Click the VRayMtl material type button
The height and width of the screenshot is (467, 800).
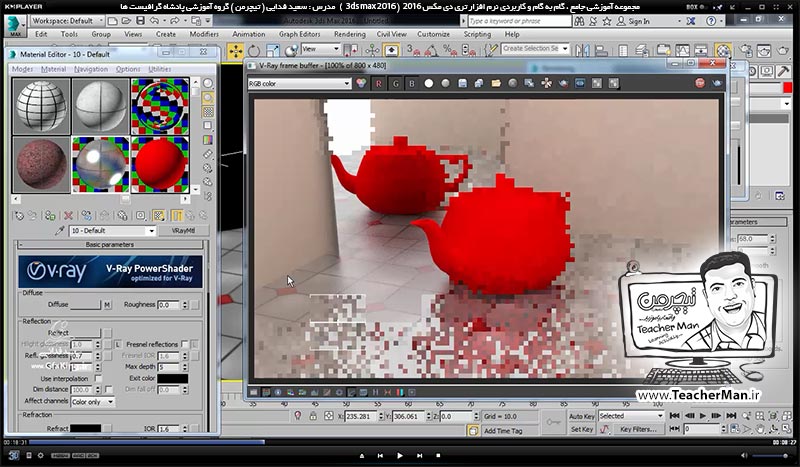click(183, 231)
